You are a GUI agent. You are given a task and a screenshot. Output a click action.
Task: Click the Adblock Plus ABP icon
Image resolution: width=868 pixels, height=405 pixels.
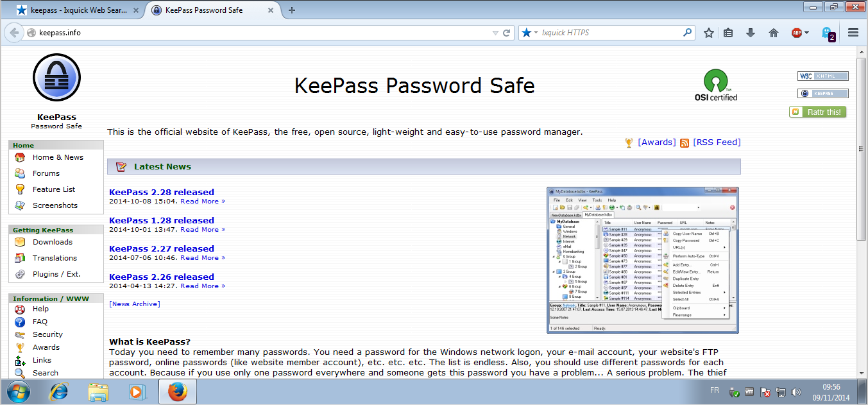click(x=796, y=33)
